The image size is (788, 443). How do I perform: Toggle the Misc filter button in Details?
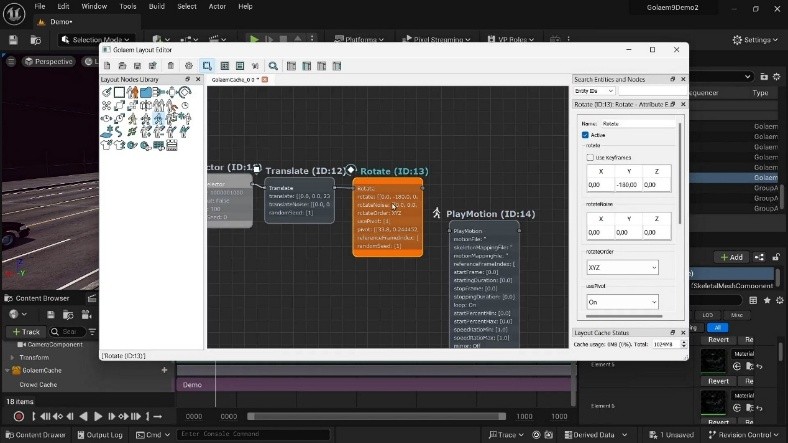point(737,315)
